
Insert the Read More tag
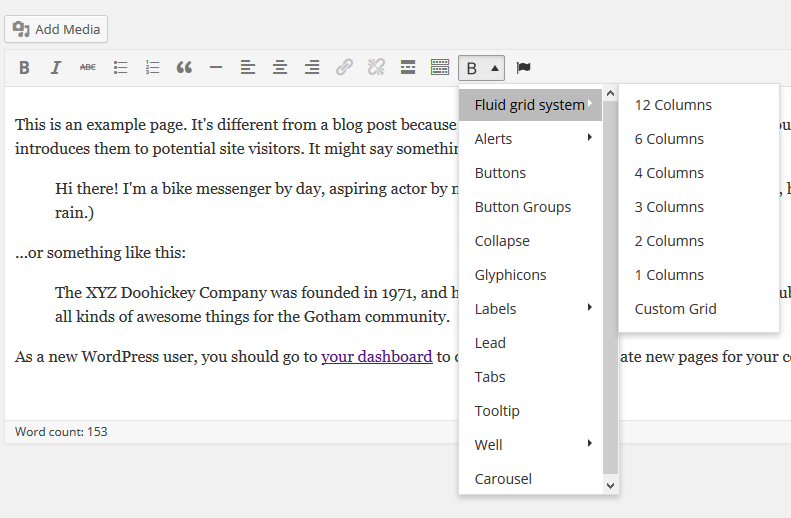[408, 67]
